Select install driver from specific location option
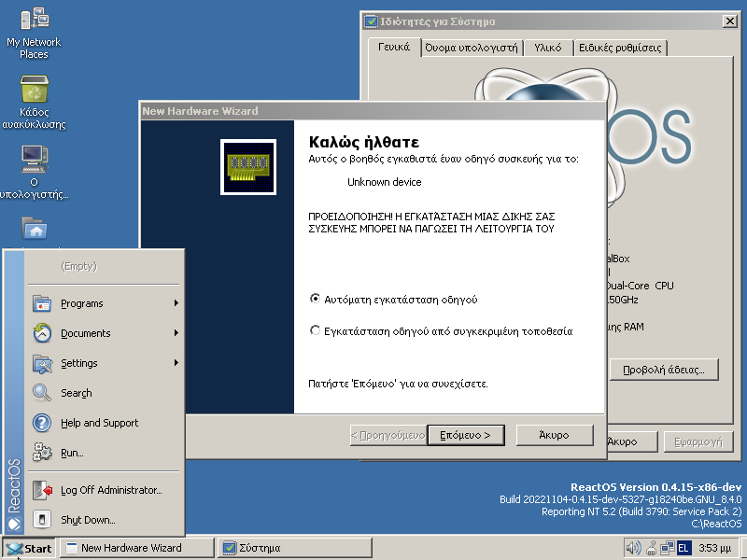The width and height of the screenshot is (747, 560). click(316, 330)
